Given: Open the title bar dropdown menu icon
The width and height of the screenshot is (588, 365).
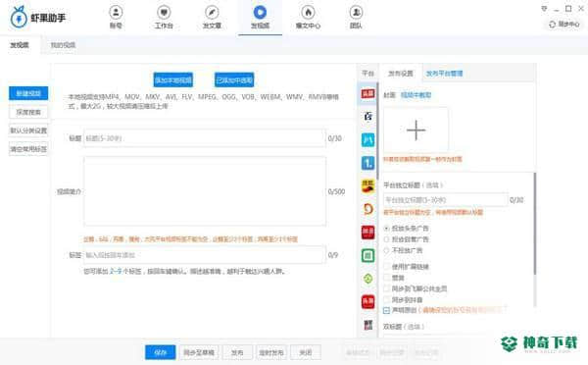Looking at the screenshot, I should [x=544, y=9].
